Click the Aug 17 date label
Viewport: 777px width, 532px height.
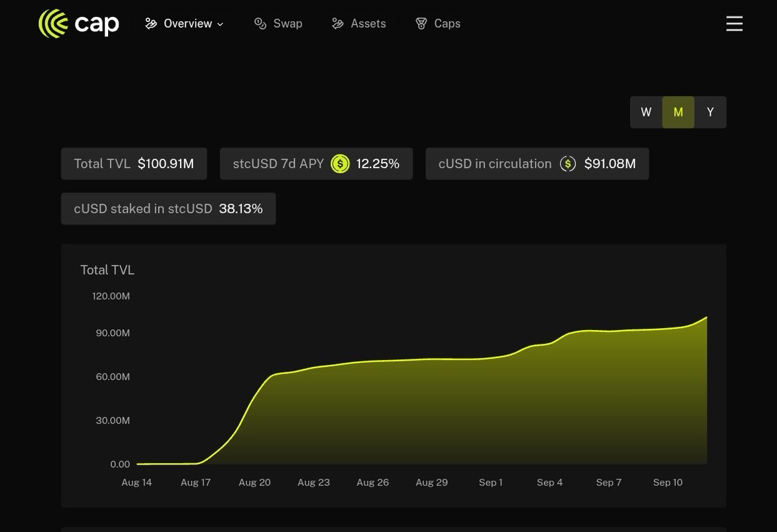[196, 482]
